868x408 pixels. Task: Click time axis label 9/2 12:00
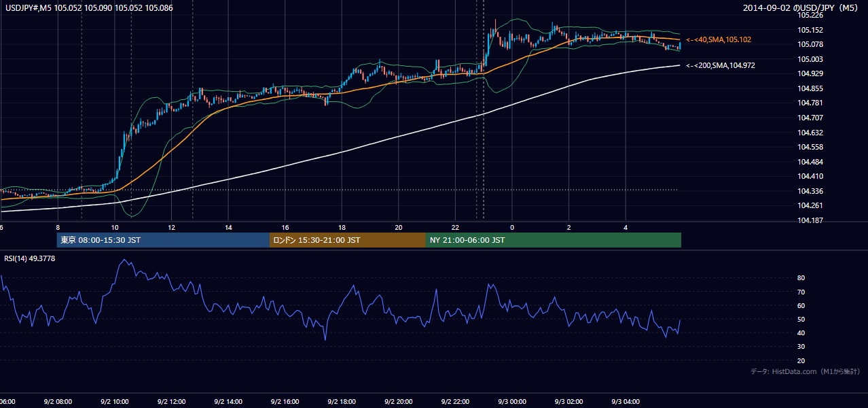[171, 402]
